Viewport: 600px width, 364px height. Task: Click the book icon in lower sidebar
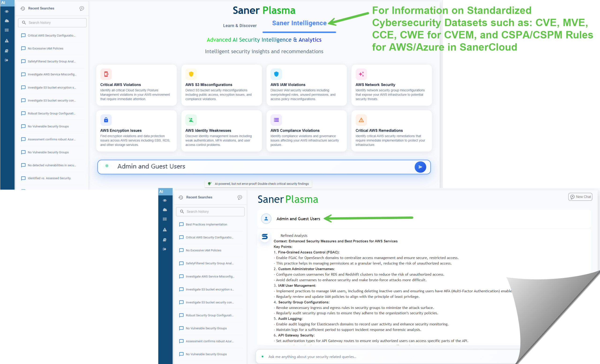(165, 240)
